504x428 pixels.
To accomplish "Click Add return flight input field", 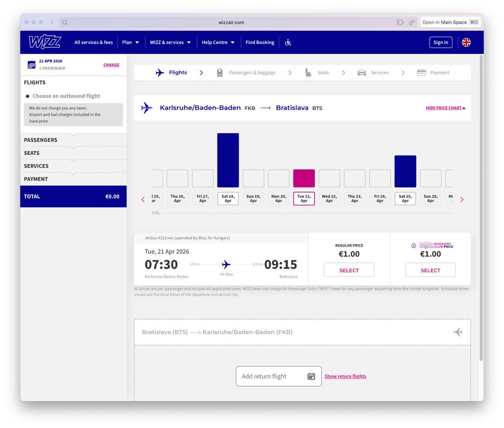I will coord(279,376).
